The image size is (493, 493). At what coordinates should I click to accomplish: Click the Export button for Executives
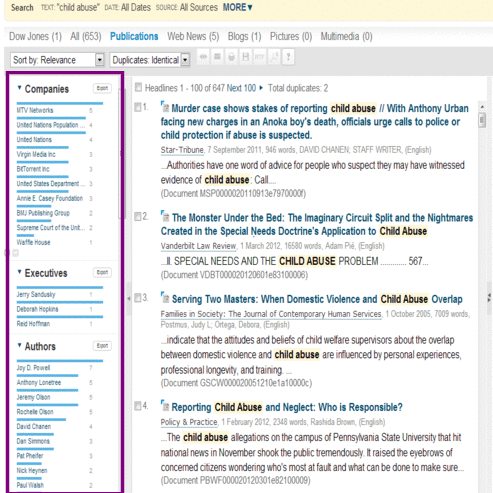pyautogui.click(x=102, y=272)
